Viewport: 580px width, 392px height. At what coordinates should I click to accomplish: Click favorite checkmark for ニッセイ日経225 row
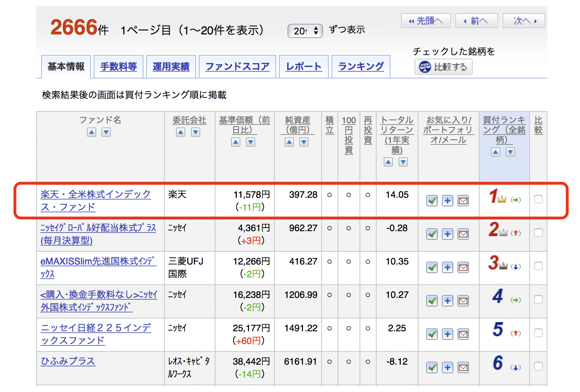432,334
